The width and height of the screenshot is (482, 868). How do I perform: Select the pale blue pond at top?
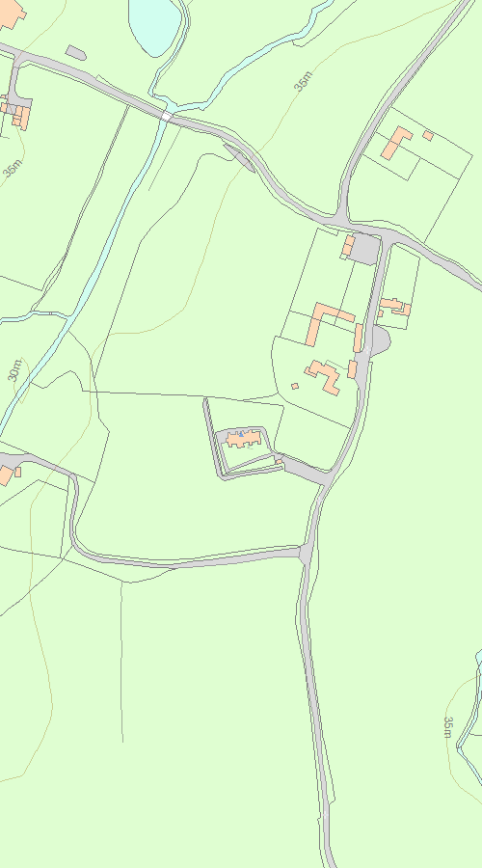[x=155, y=25]
